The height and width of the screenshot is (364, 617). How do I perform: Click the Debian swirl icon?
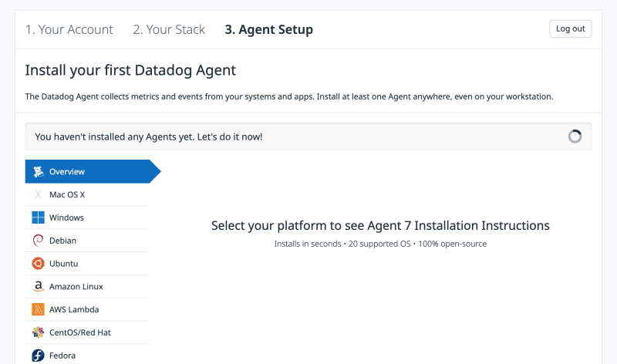pos(38,241)
